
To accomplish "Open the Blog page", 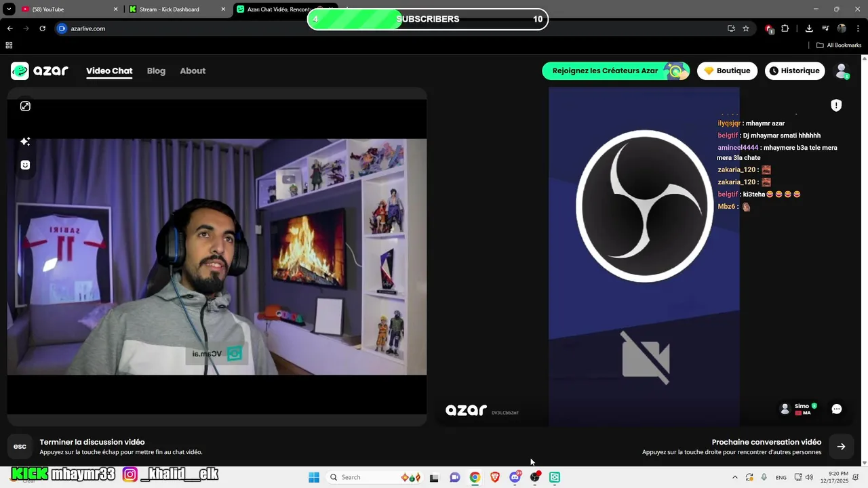I will click(156, 70).
